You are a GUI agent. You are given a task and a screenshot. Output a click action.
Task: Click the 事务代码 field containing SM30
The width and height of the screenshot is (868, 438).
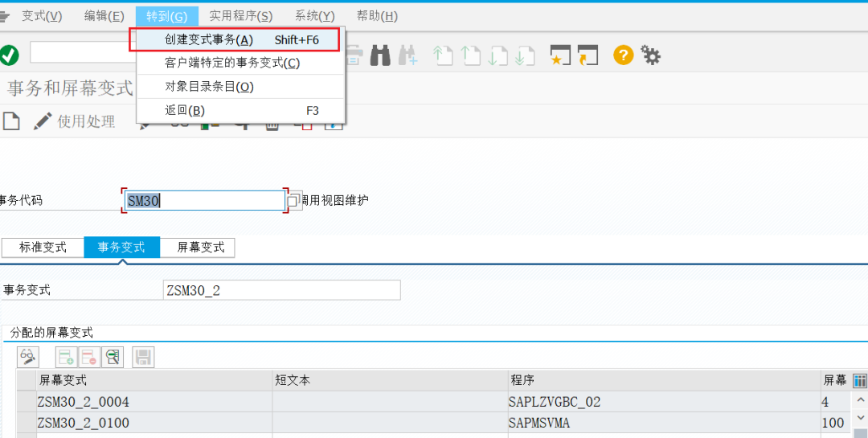[205, 200]
